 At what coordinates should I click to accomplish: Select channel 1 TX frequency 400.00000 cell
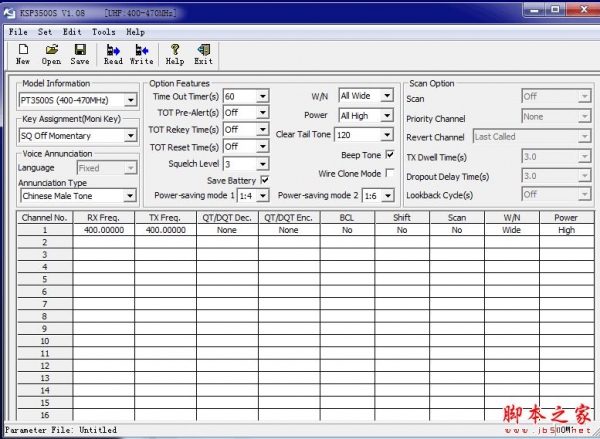[165, 230]
